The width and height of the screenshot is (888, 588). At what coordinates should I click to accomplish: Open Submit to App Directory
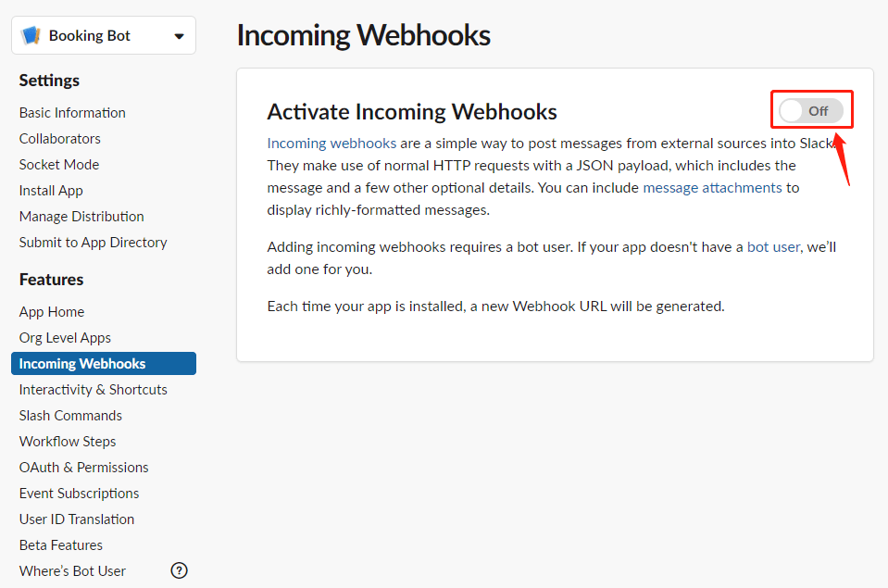click(x=93, y=242)
